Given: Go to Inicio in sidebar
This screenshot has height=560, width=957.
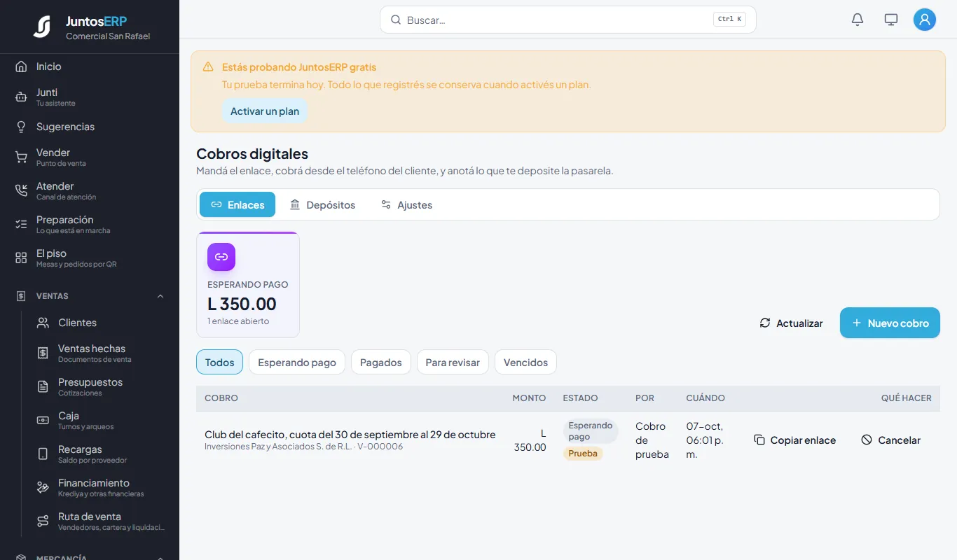Looking at the screenshot, I should point(90,66).
